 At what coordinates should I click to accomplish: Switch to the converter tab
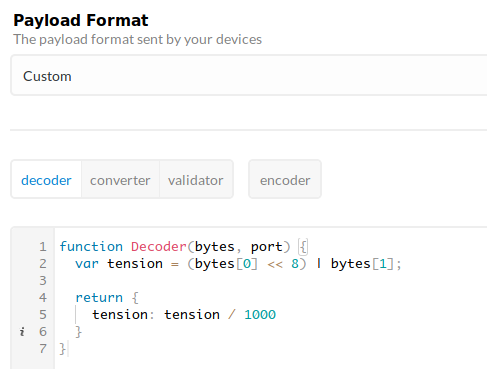click(120, 180)
